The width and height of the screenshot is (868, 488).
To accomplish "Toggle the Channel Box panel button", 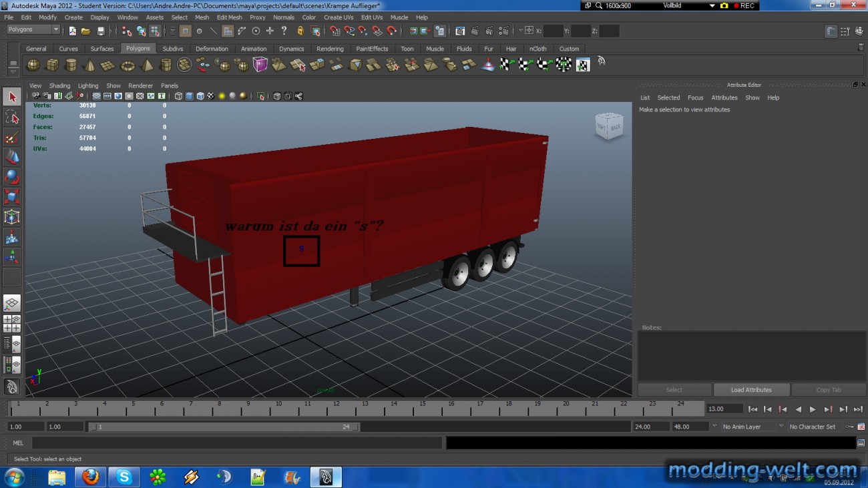I will [859, 31].
